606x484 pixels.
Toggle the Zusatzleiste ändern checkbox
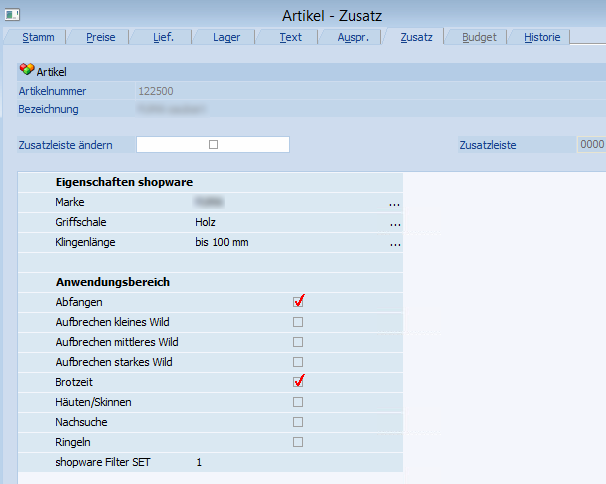[213, 145]
